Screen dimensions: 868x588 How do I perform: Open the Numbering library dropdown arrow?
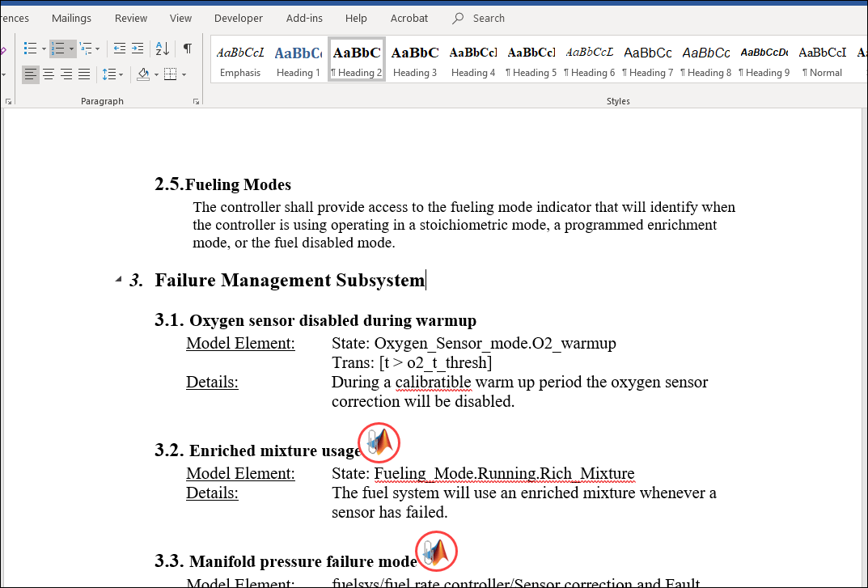pyautogui.click(x=71, y=49)
